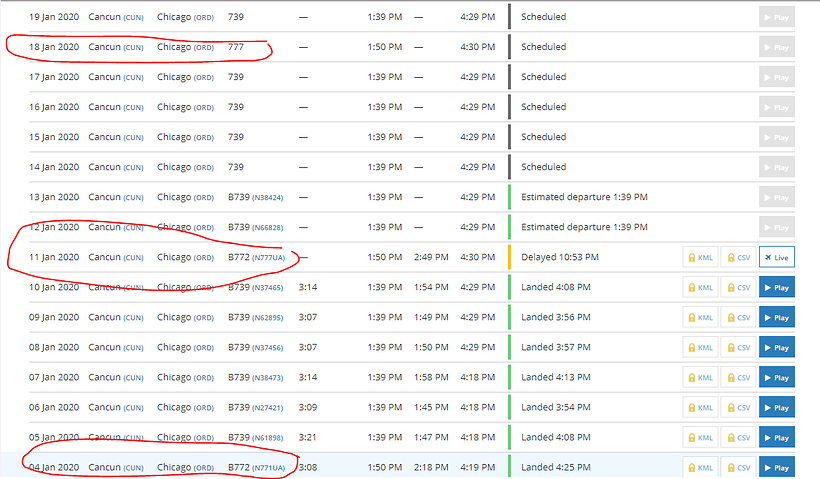This screenshot has height=479, width=820.
Task: Click 'Estimated departure 1:39 PM' on 12 Jan
Action: click(x=584, y=227)
